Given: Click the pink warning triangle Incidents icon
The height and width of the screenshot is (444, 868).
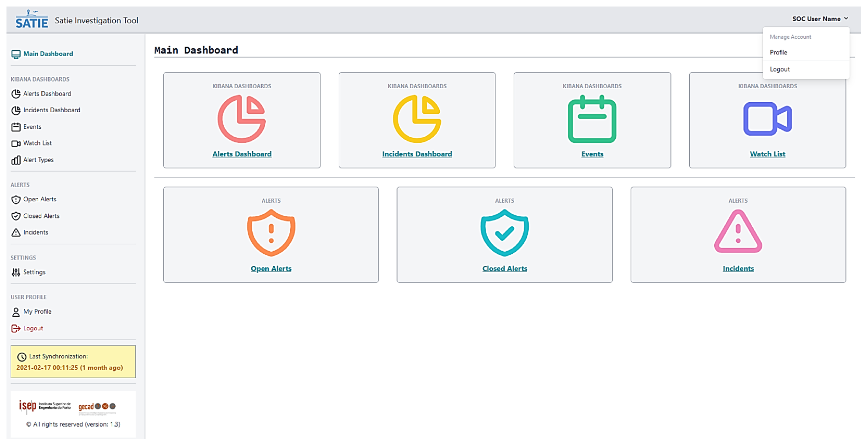Looking at the screenshot, I should tap(738, 232).
